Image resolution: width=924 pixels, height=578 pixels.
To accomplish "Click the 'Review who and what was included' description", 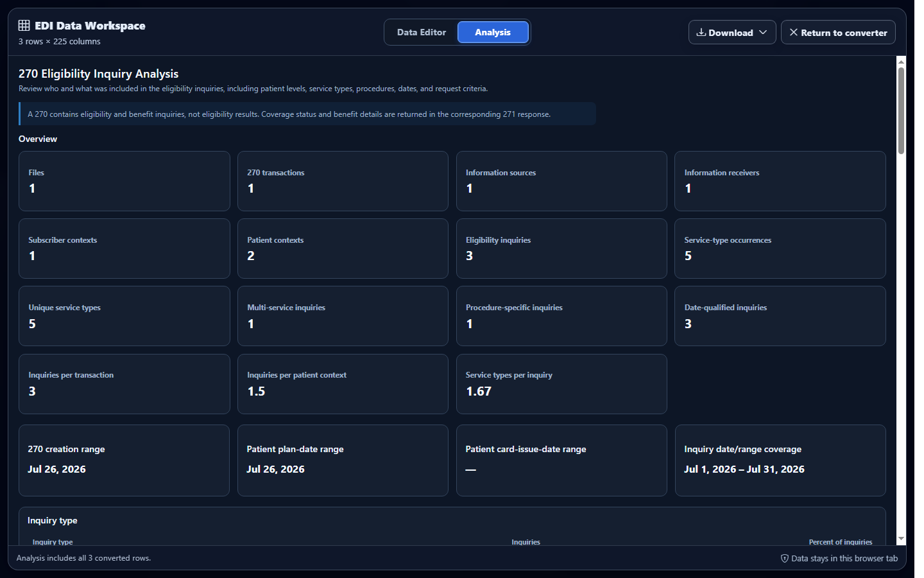I will [x=253, y=89].
